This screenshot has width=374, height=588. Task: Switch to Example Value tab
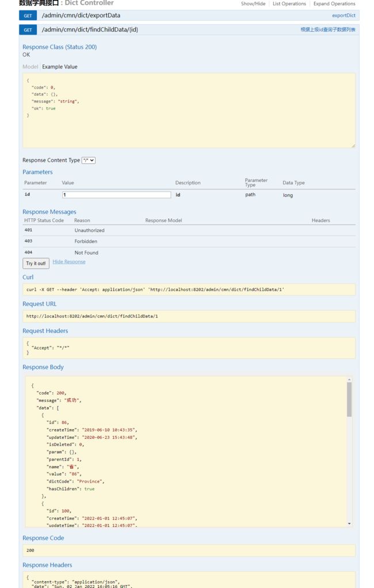coord(60,67)
